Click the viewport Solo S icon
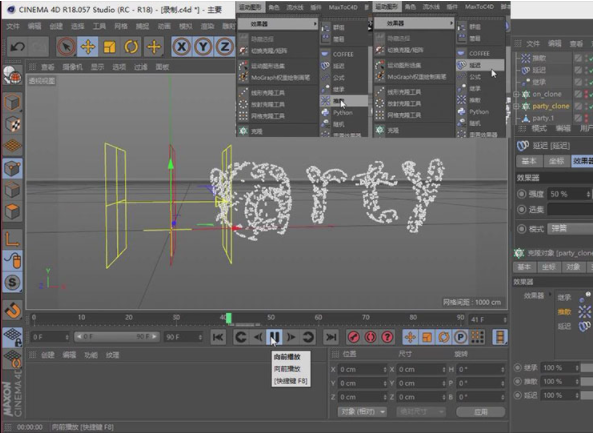593x433 pixels. tap(12, 282)
